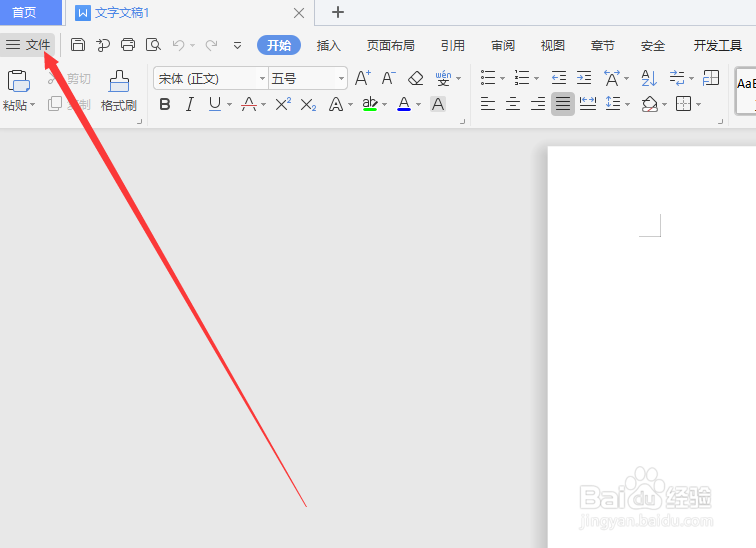The width and height of the screenshot is (756, 548).
Task: Add a new tab with the plus button
Action: (x=338, y=12)
